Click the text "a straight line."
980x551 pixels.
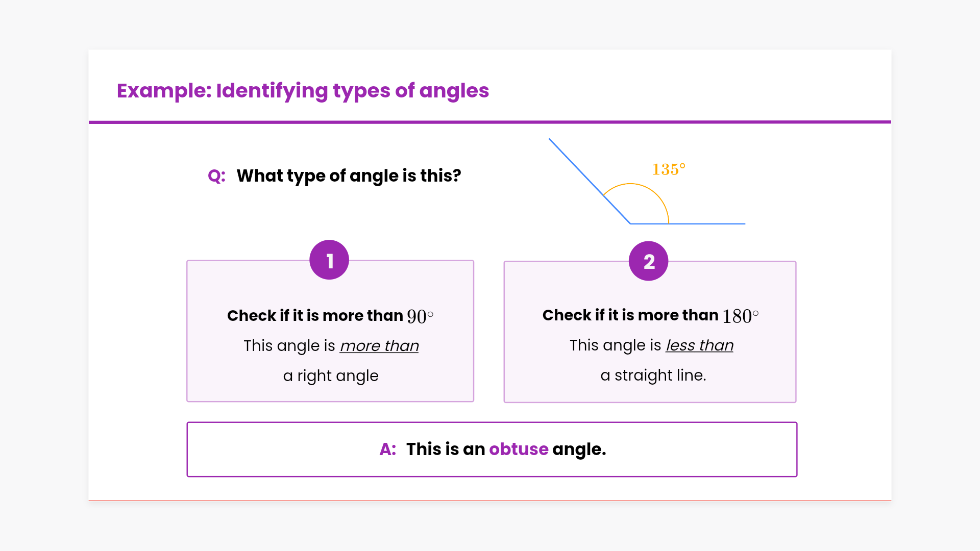pyautogui.click(x=653, y=375)
